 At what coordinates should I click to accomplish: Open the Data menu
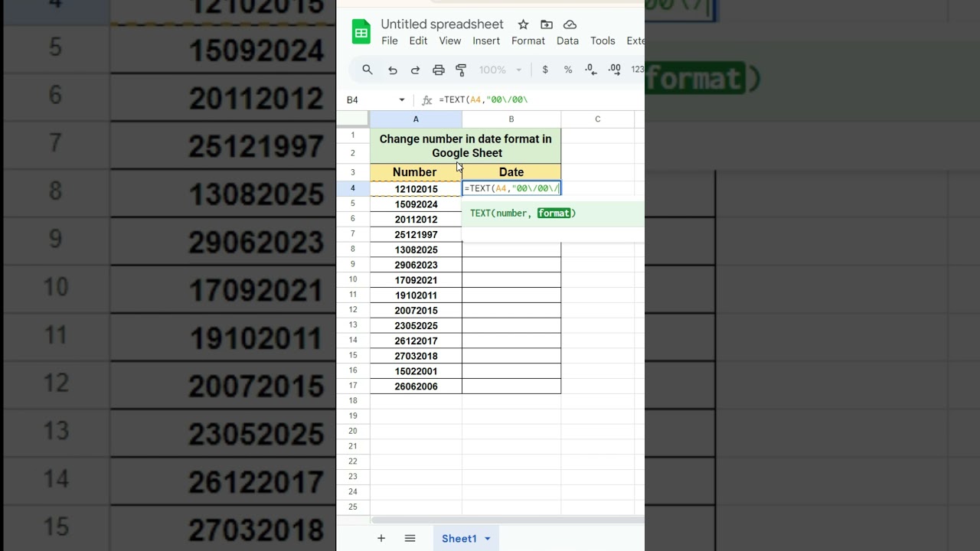[x=567, y=41]
